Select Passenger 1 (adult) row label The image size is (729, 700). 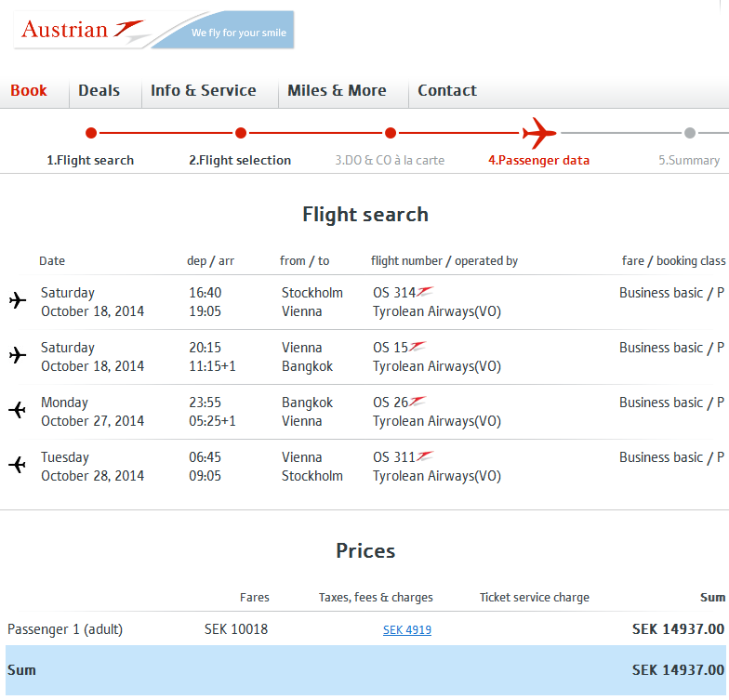pos(65,629)
